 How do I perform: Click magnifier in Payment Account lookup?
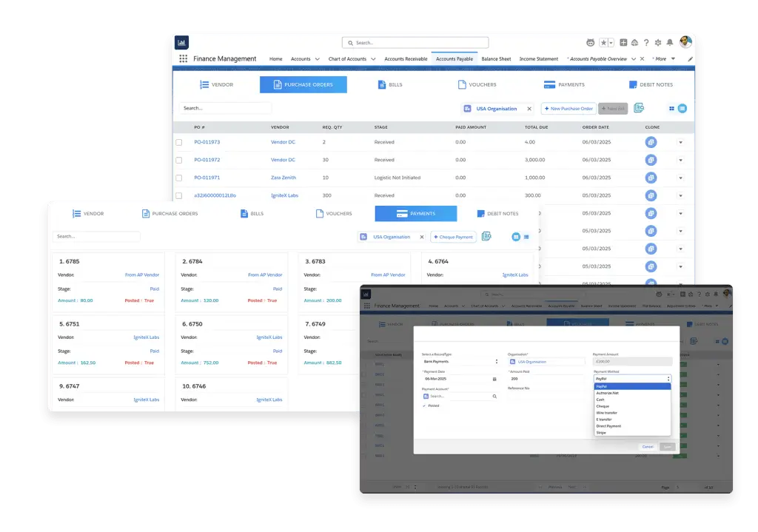coord(494,397)
